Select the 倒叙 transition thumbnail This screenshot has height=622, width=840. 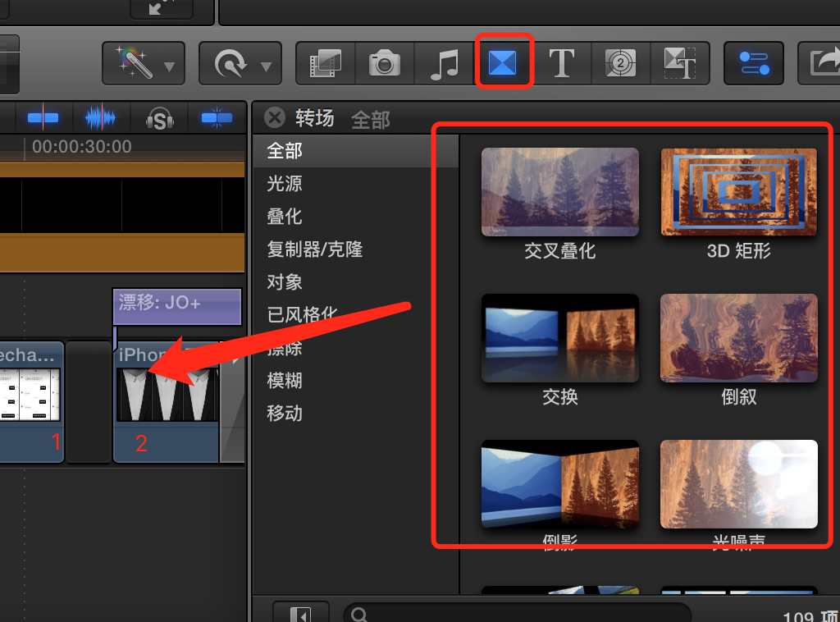[x=739, y=338]
